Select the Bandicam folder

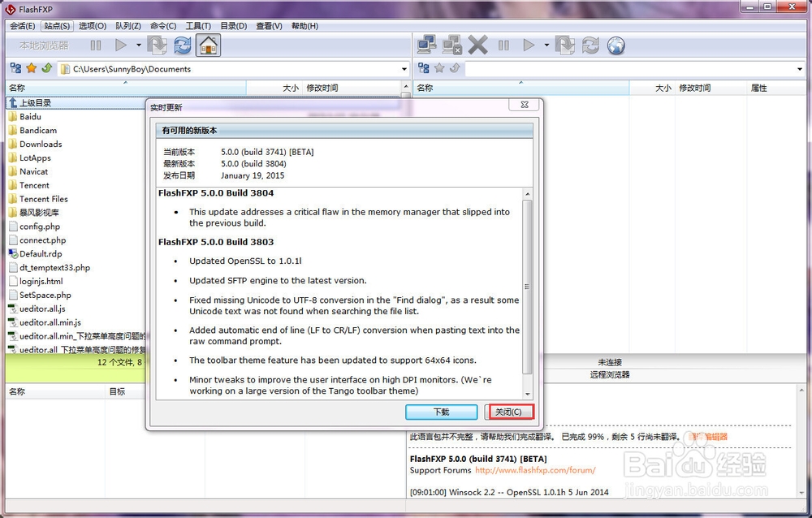38,131
